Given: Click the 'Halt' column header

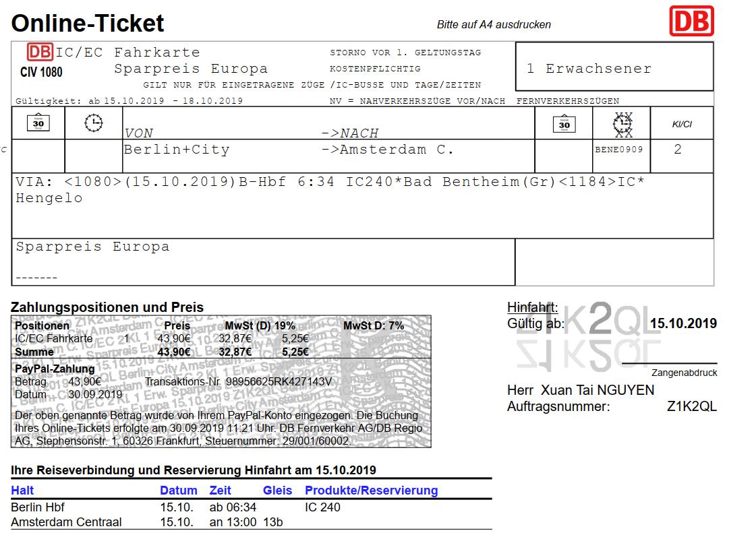Looking at the screenshot, I should pyautogui.click(x=22, y=491).
